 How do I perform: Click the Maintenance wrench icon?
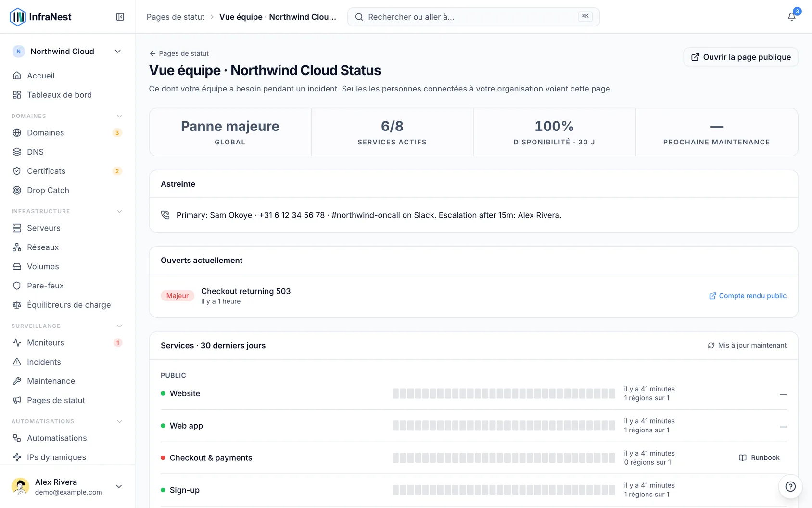click(x=17, y=381)
